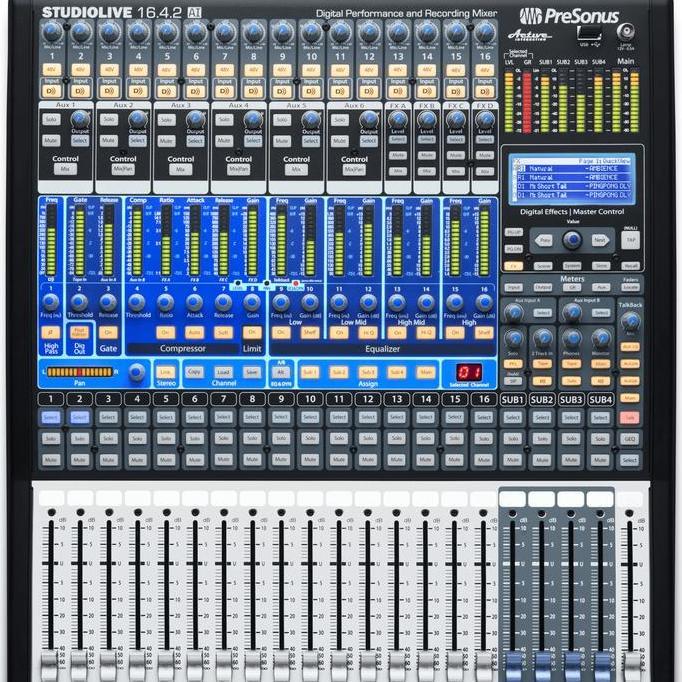Toggle 48V phantom power on channel 8
Image resolution: width=682 pixels, height=682 pixels.
click(x=253, y=70)
